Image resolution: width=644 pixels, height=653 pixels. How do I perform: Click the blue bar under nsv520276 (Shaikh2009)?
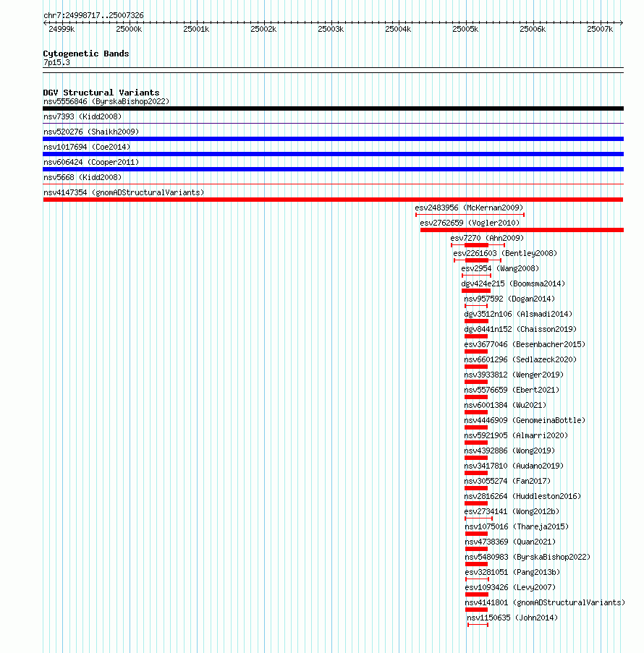coord(334,139)
